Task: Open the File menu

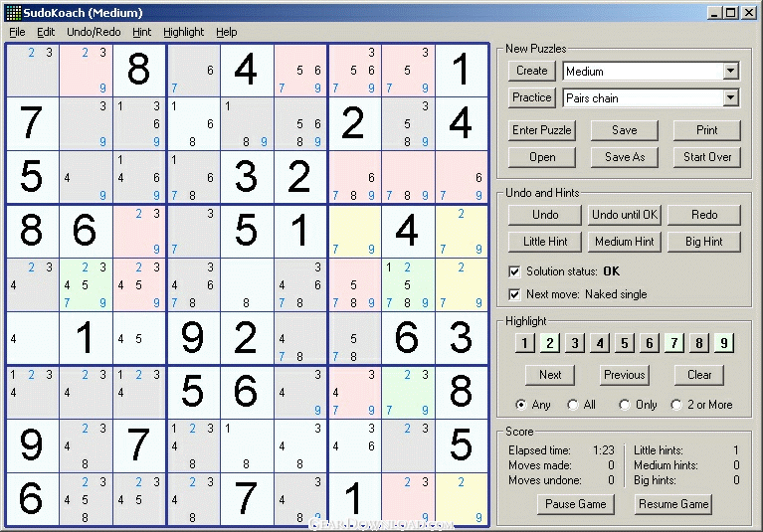Action: pyautogui.click(x=17, y=32)
